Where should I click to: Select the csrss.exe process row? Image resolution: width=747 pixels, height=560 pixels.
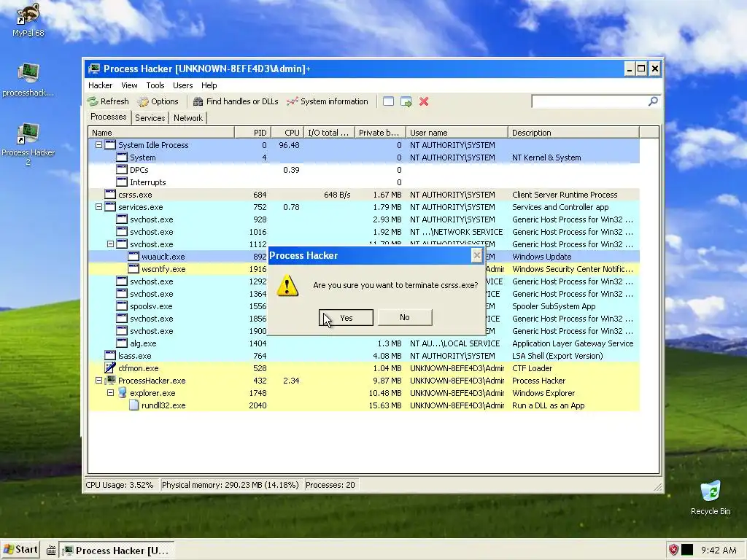tap(364, 194)
